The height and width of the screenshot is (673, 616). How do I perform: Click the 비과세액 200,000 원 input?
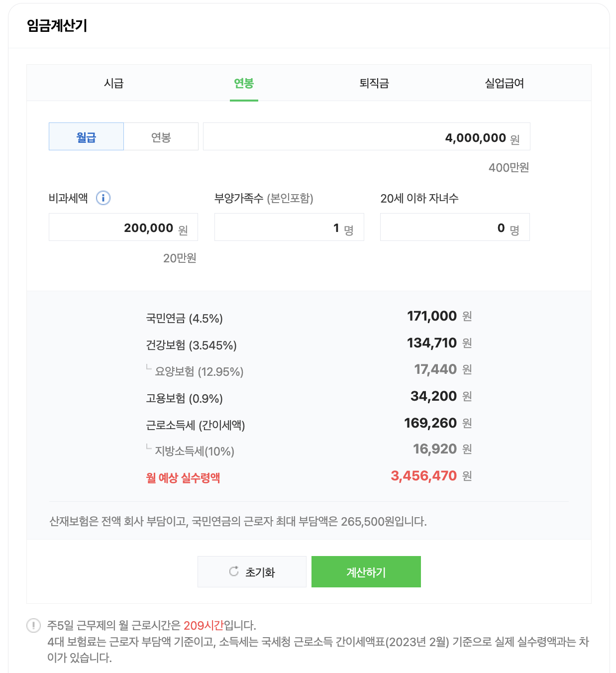[123, 227]
